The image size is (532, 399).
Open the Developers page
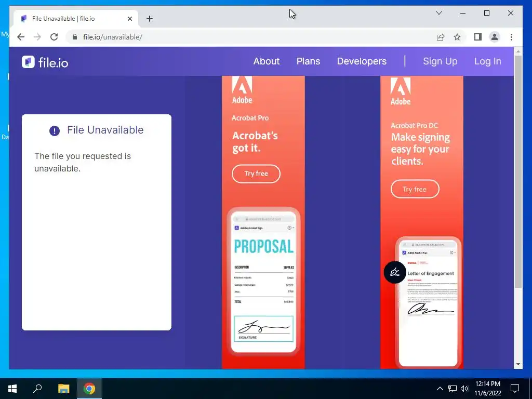click(x=362, y=61)
